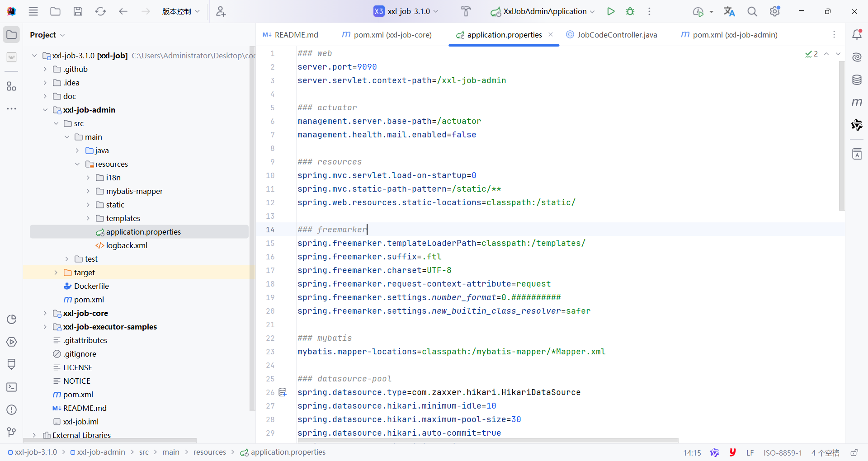Toggle the Project tool window button
Viewport: 868px width, 461px height.
click(x=12, y=35)
